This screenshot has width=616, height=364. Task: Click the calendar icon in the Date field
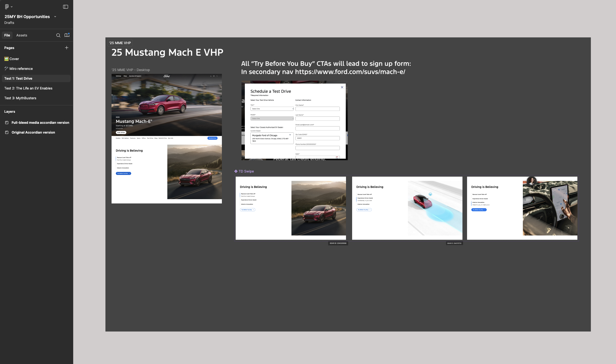[337, 157]
